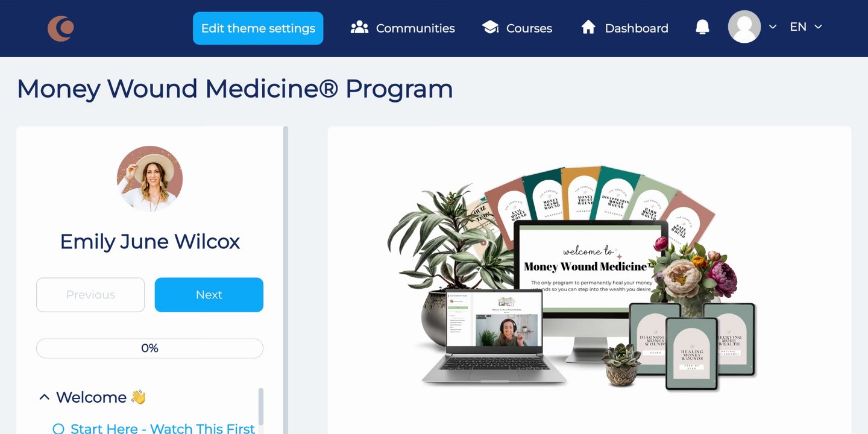Open the notifications bell
Screen dimensions: 868x434
coord(702,27)
